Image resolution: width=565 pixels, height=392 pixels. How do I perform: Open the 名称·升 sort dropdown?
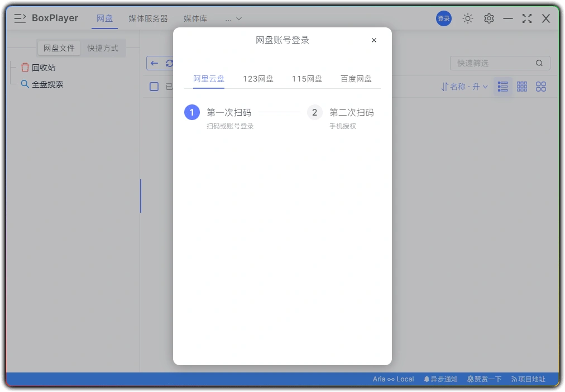click(465, 87)
